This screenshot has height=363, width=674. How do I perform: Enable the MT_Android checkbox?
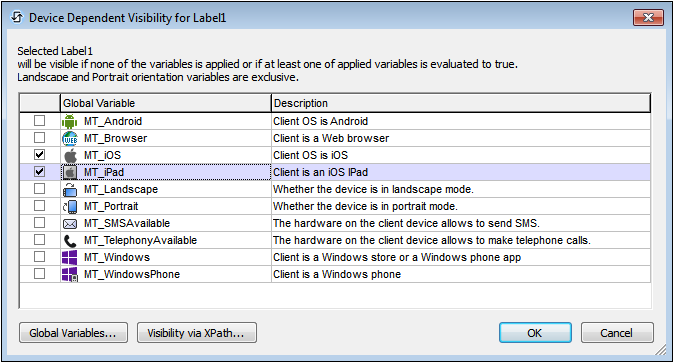click(x=40, y=120)
